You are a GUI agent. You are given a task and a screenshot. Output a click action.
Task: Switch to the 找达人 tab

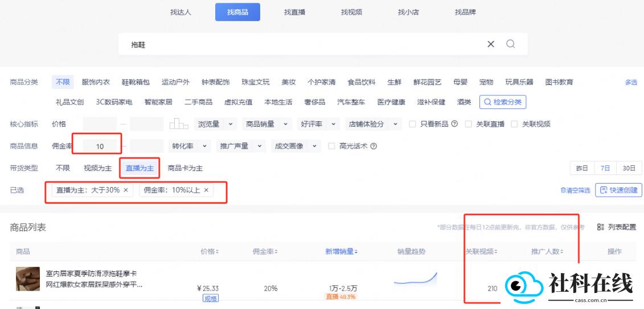point(181,12)
